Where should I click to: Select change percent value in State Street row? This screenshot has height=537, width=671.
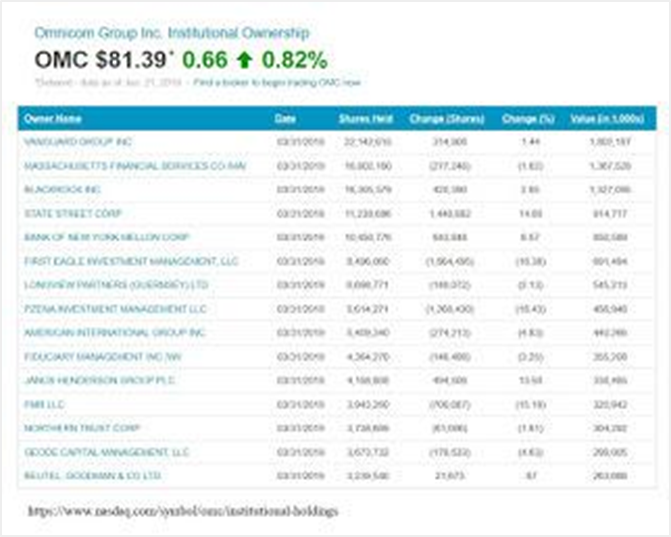(531, 213)
